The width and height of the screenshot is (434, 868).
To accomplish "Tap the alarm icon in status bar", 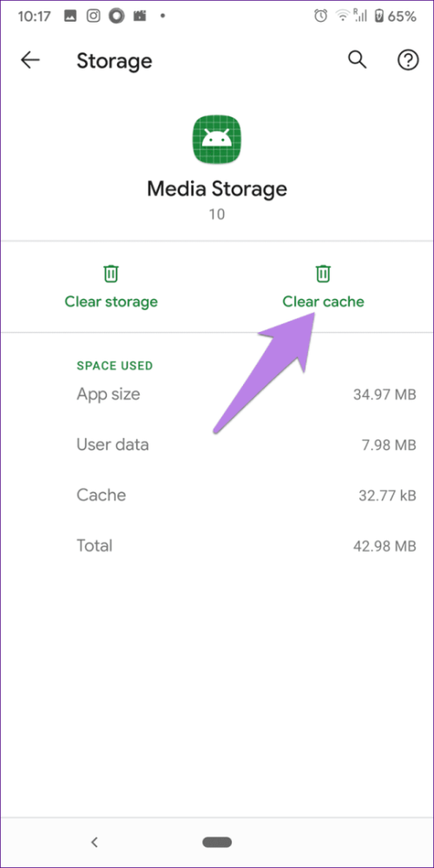I will tap(320, 16).
